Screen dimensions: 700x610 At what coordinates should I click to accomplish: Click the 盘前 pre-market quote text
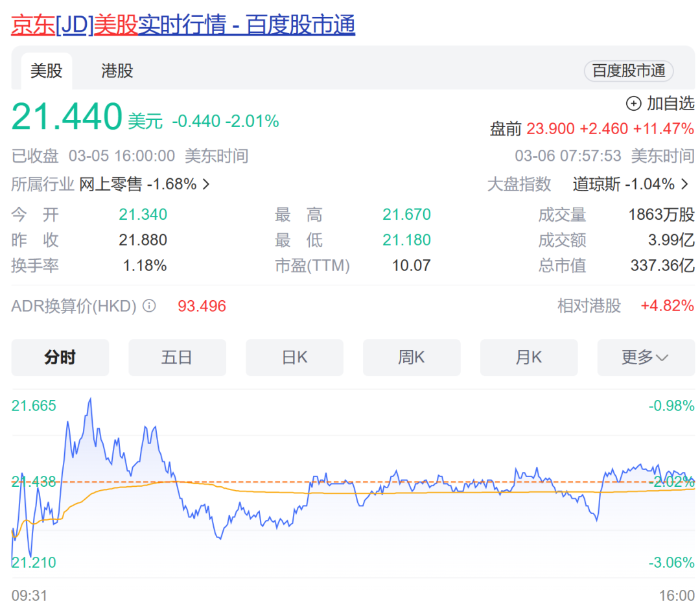pyautogui.click(x=506, y=129)
